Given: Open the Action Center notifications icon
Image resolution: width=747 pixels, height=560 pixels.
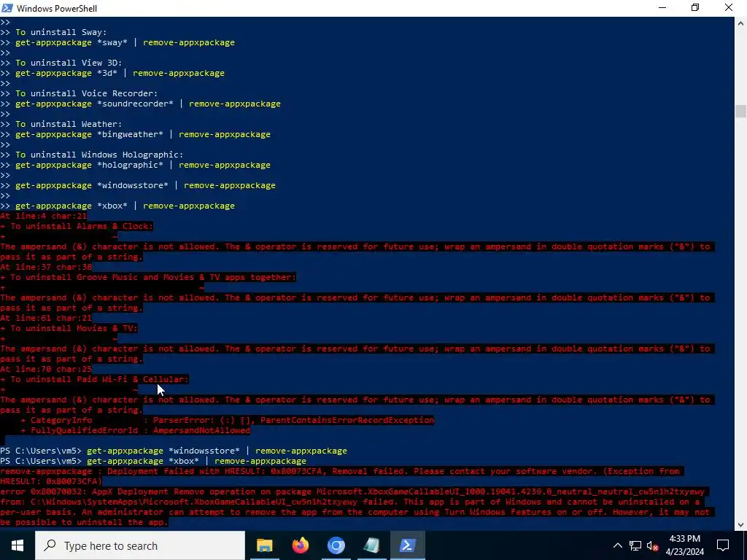Looking at the screenshot, I should point(723,545).
